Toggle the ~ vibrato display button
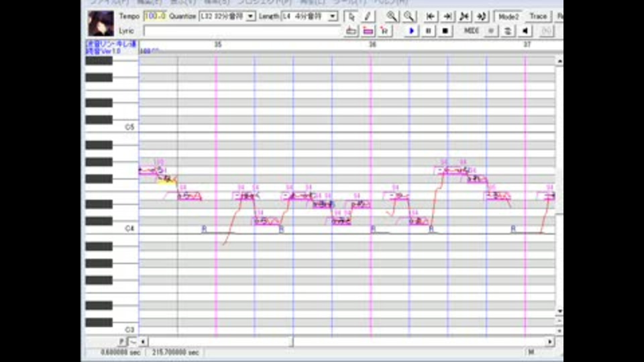The width and height of the screenshot is (644, 362). click(132, 341)
